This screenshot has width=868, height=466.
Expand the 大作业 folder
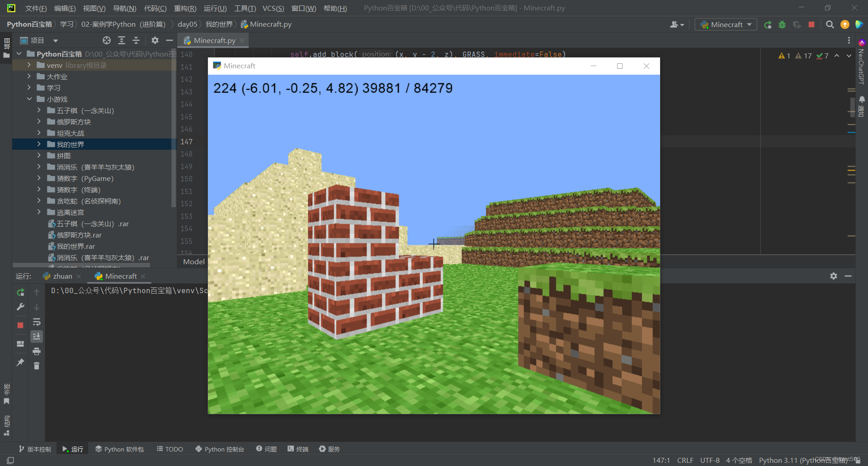point(29,76)
